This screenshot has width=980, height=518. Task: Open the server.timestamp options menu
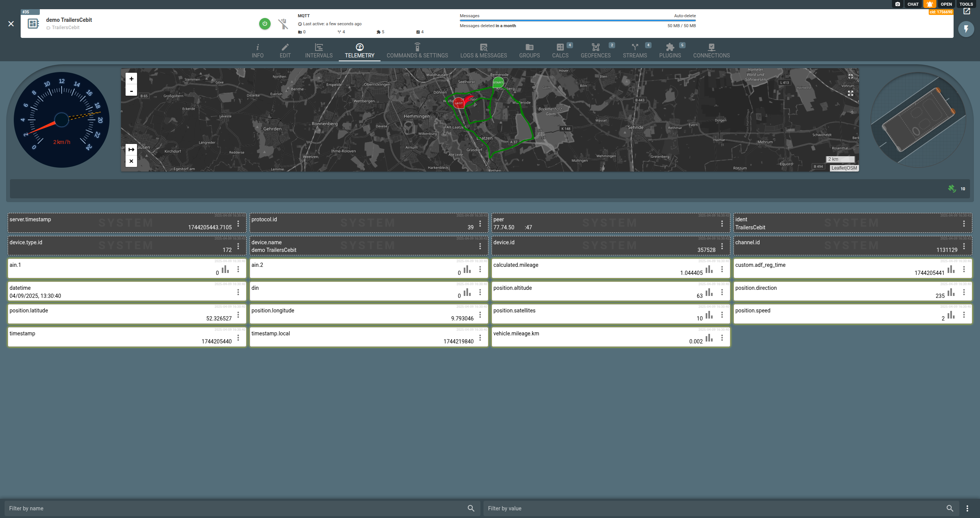click(238, 224)
